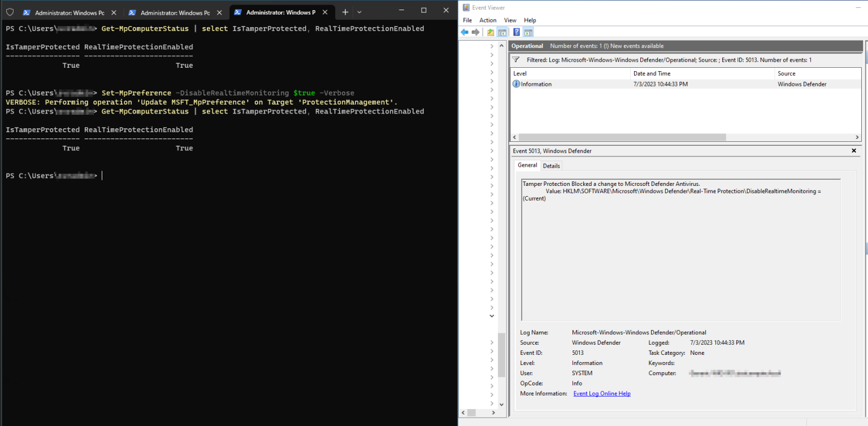This screenshot has width=868, height=426.
Task: Open a new terminal tab with plus icon
Action: tap(345, 12)
